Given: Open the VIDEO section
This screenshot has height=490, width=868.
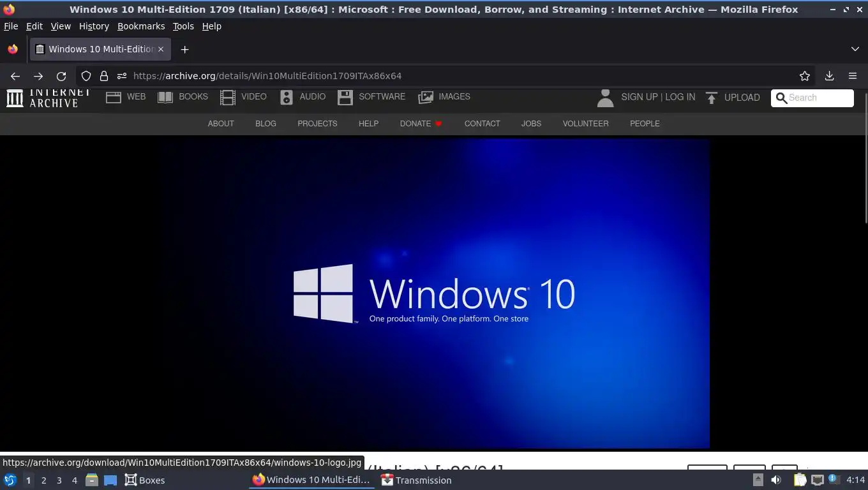Looking at the screenshot, I should [x=243, y=97].
